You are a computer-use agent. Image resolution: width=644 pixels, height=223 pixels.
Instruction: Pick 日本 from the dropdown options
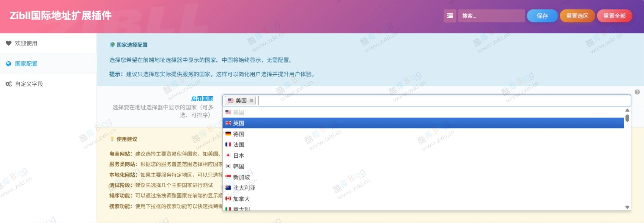tap(239, 155)
